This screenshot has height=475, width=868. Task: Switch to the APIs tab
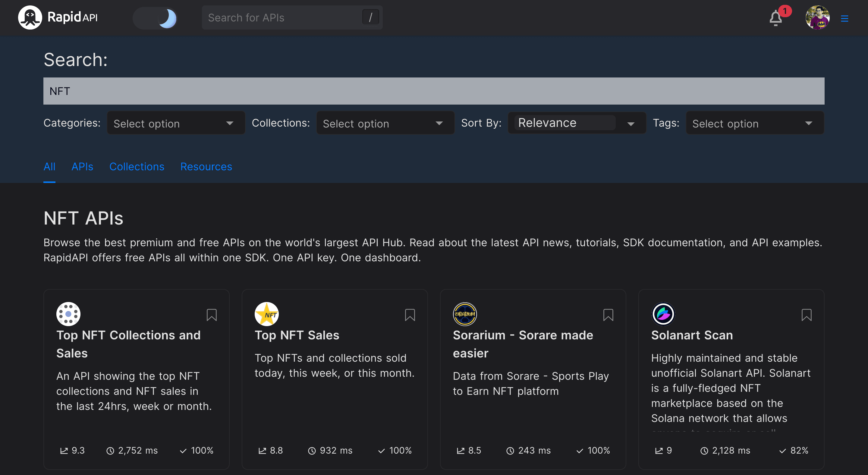(82, 166)
